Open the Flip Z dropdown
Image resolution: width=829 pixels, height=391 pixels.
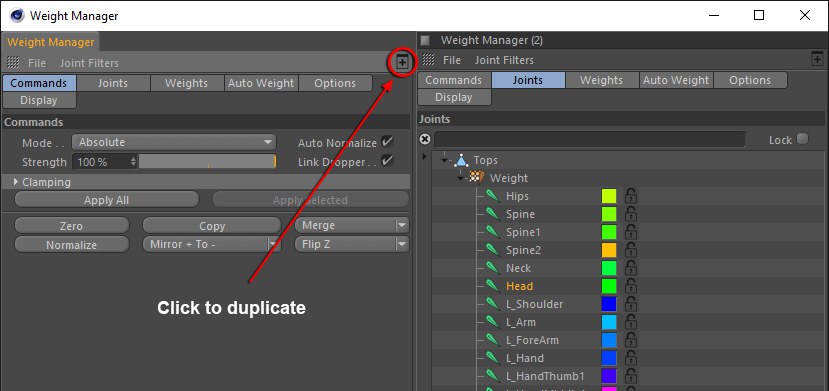point(352,244)
